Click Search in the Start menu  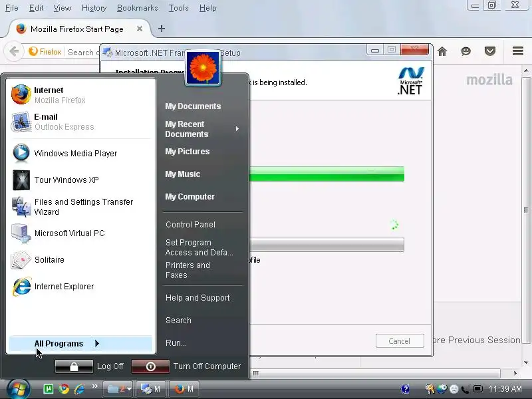178,321
